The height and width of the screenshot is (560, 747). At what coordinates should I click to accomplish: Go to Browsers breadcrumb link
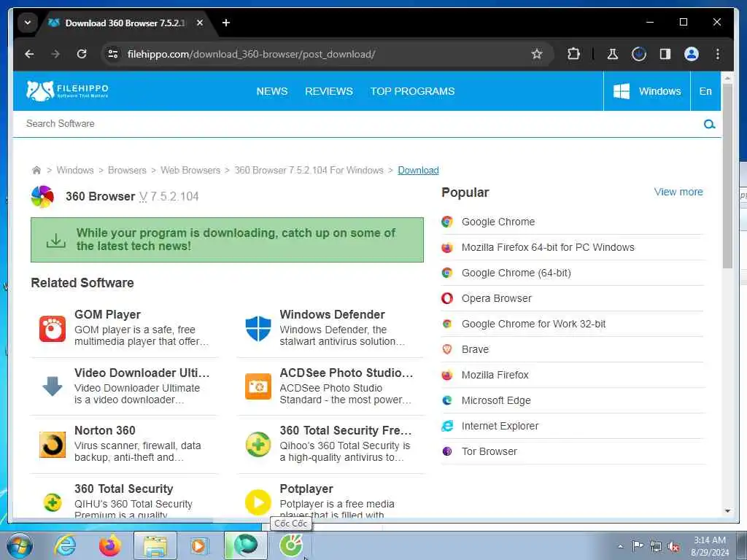(x=127, y=171)
